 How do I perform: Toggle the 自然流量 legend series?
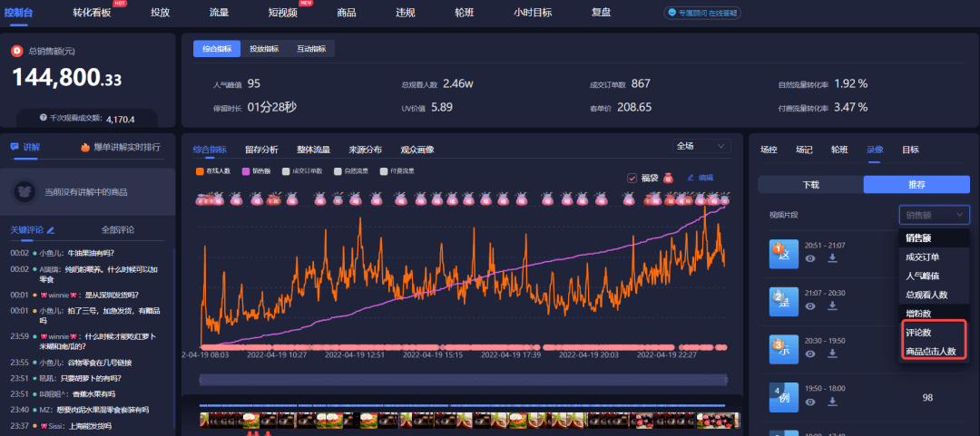(x=351, y=170)
